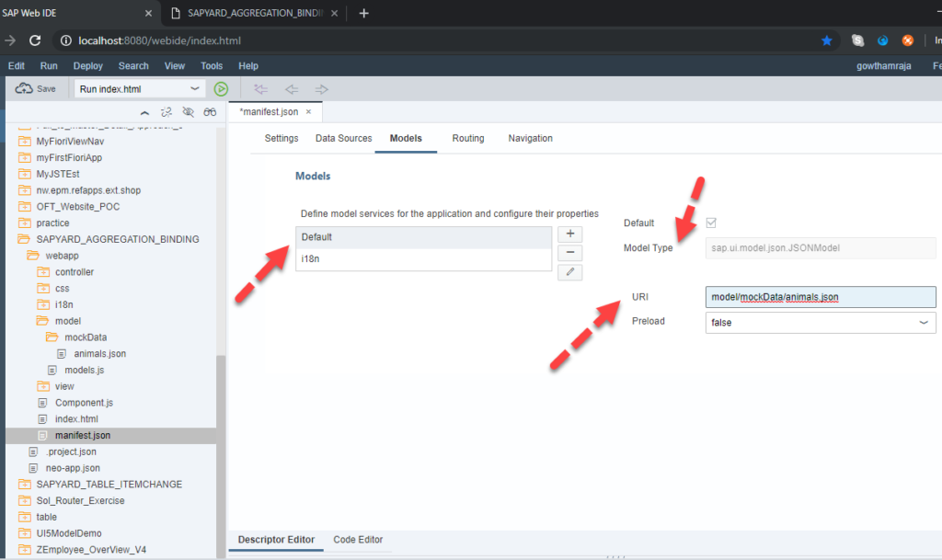Add a new model with plus button
Viewport: 942px width, 560px height.
(570, 234)
